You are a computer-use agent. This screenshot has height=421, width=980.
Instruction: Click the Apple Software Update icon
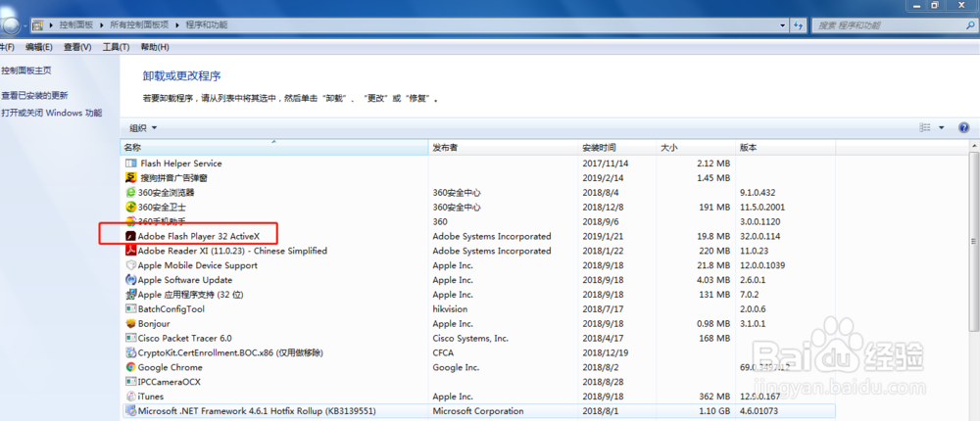point(130,280)
